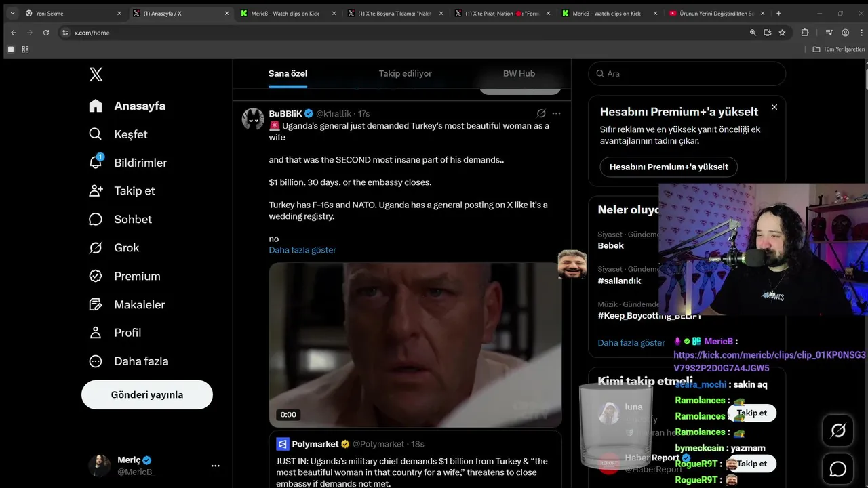Switch to Takip ediliyor tab
The height and width of the screenshot is (488, 868).
tap(405, 73)
